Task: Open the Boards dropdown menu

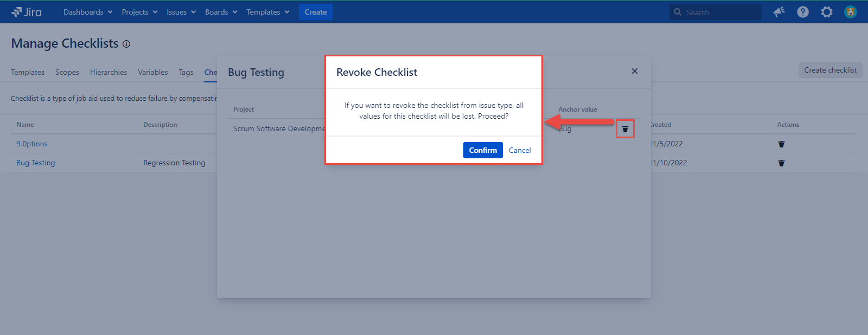Action: [x=221, y=12]
